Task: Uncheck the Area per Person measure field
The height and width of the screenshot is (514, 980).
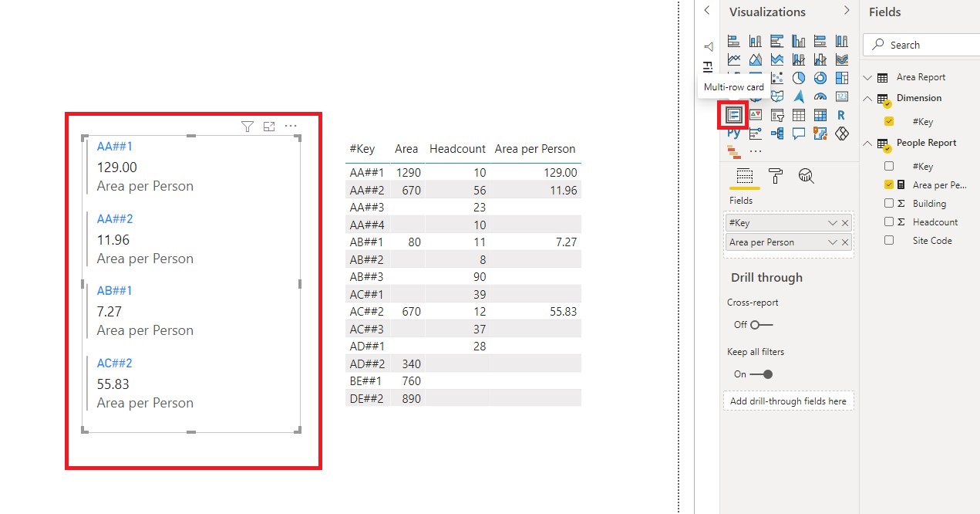Action: click(x=889, y=184)
